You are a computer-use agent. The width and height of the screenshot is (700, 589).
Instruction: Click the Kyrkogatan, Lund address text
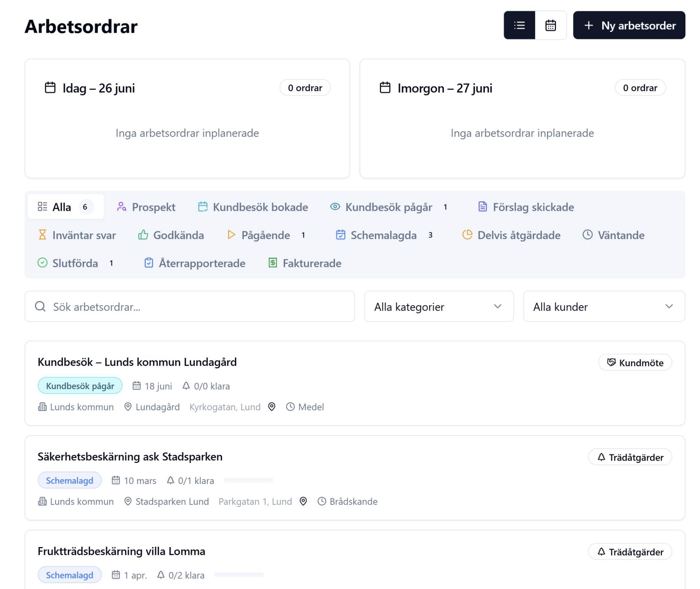coord(225,407)
